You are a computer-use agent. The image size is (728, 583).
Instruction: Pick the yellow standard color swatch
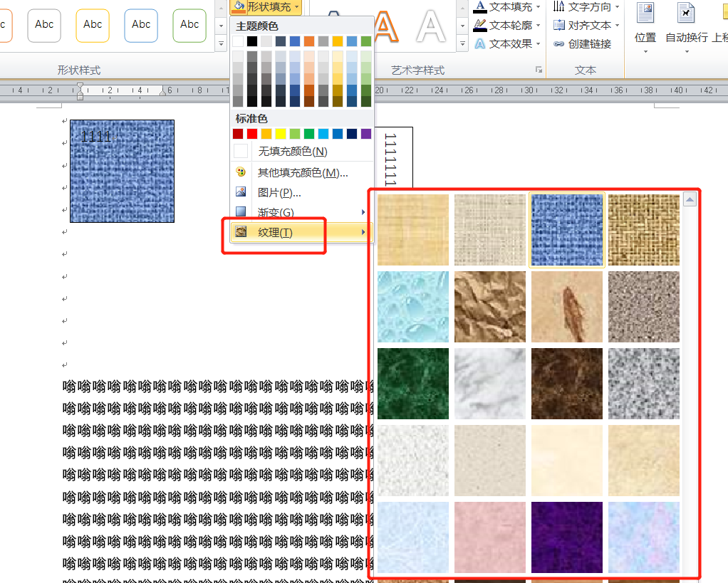point(281,134)
